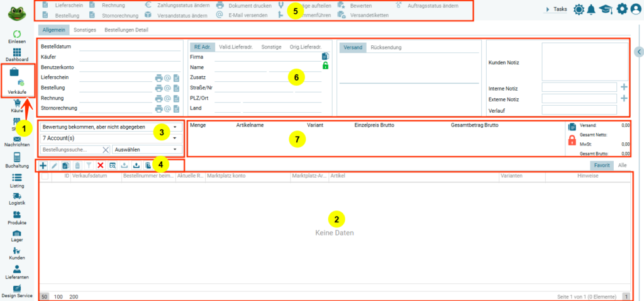Select the Rücksendung tab
This screenshot has width=644, height=301.
[x=386, y=47]
